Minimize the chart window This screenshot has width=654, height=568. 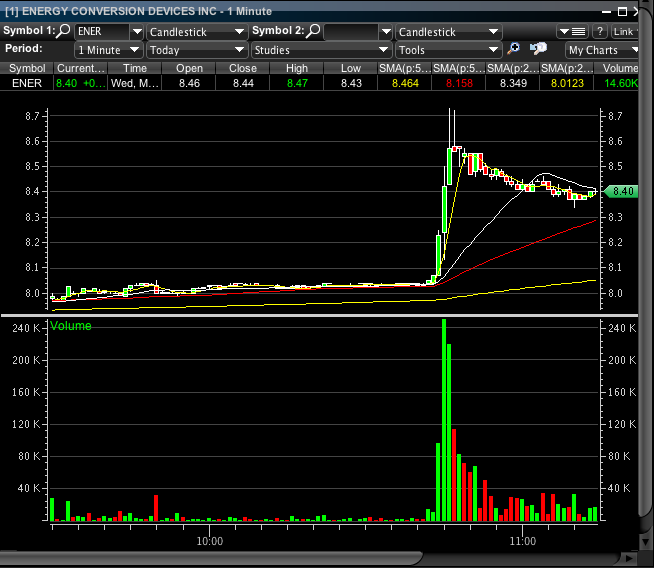(606, 12)
